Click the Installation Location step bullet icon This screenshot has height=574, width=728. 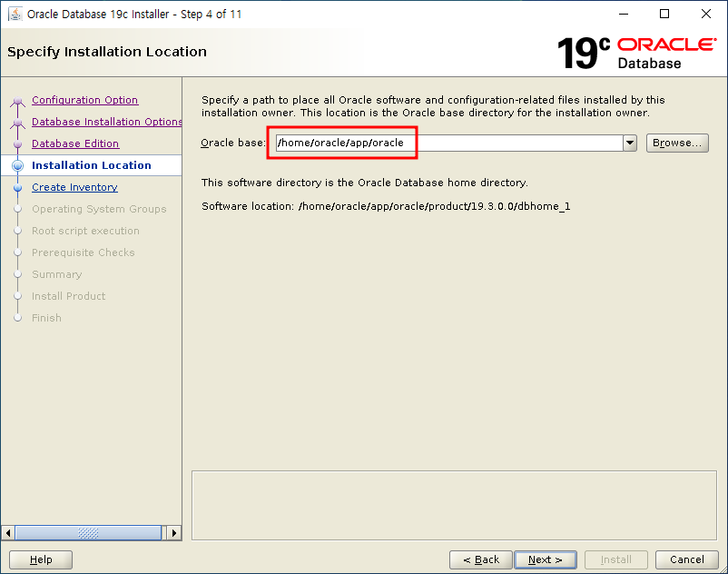tap(17, 165)
